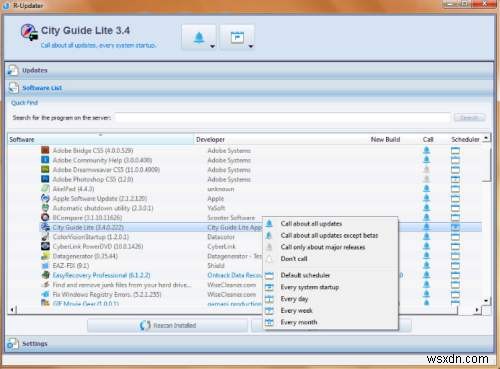Click vertical scrollbar down arrow
The width and height of the screenshot is (500, 369).
[486, 300]
